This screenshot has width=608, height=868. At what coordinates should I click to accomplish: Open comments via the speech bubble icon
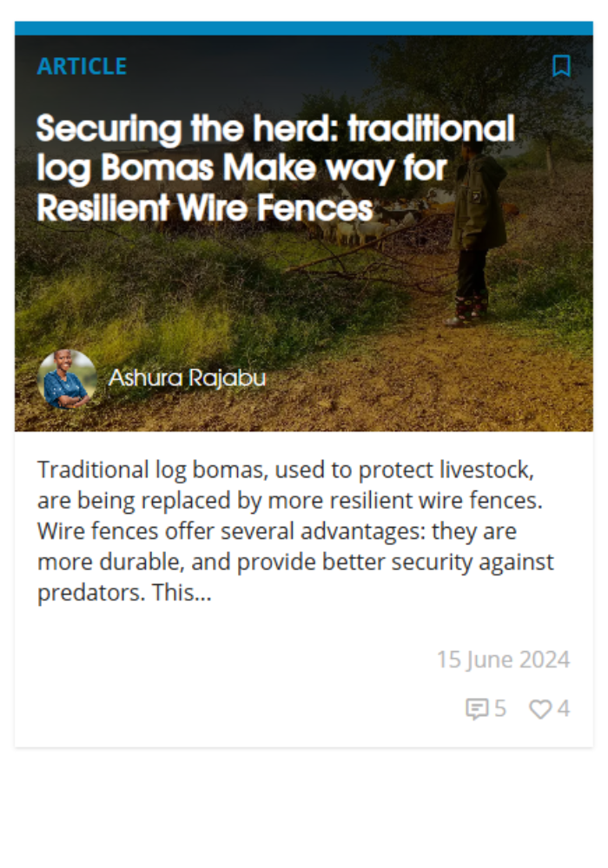pos(477,709)
